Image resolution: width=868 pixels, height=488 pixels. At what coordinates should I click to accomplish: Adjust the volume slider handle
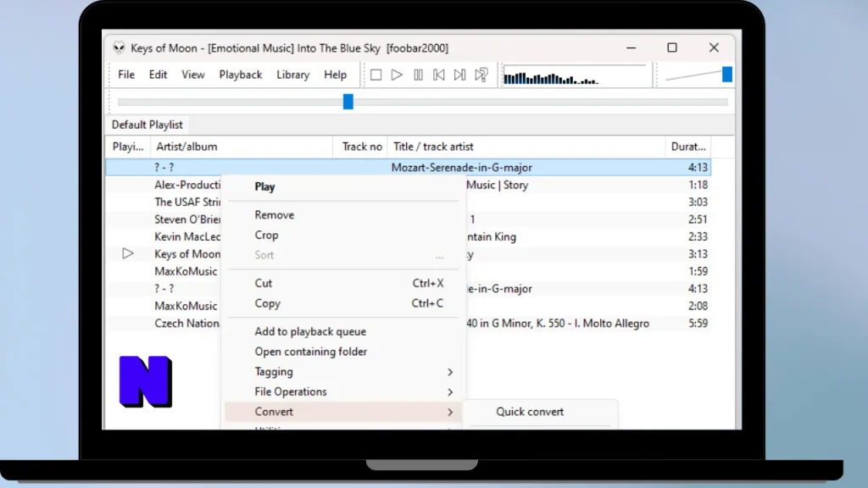pos(726,75)
